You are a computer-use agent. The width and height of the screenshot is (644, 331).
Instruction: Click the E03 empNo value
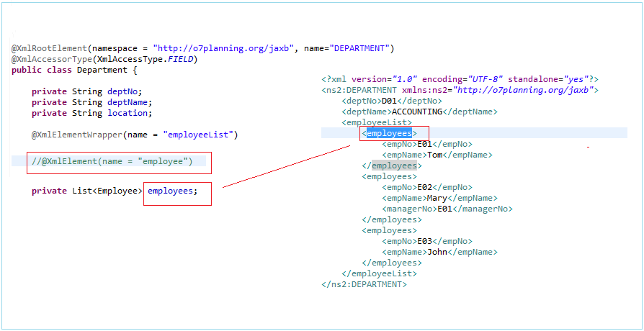point(424,242)
